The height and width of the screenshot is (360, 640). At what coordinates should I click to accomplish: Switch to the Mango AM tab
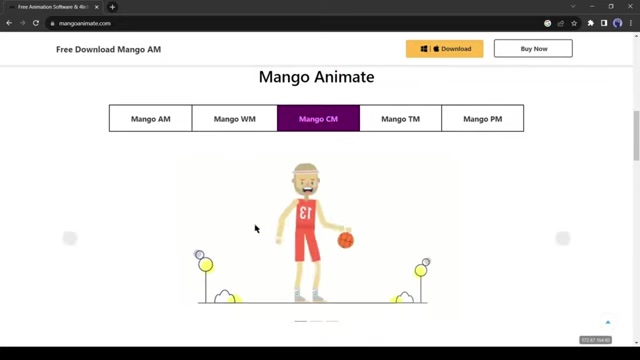[x=151, y=119]
